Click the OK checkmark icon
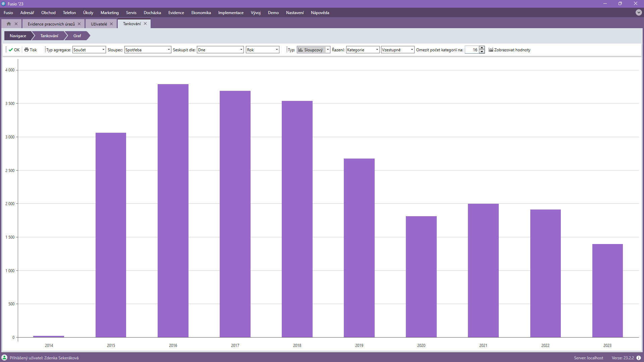 pyautogui.click(x=11, y=50)
